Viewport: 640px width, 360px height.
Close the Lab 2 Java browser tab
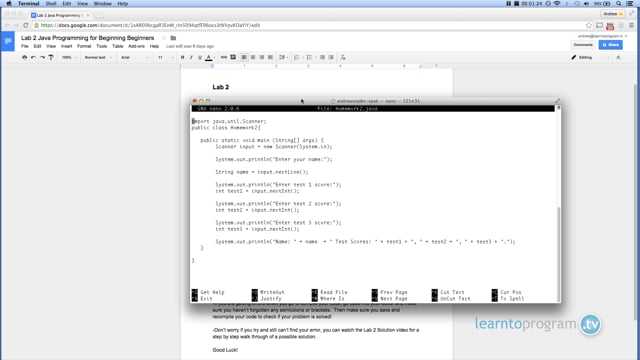tap(88, 16)
